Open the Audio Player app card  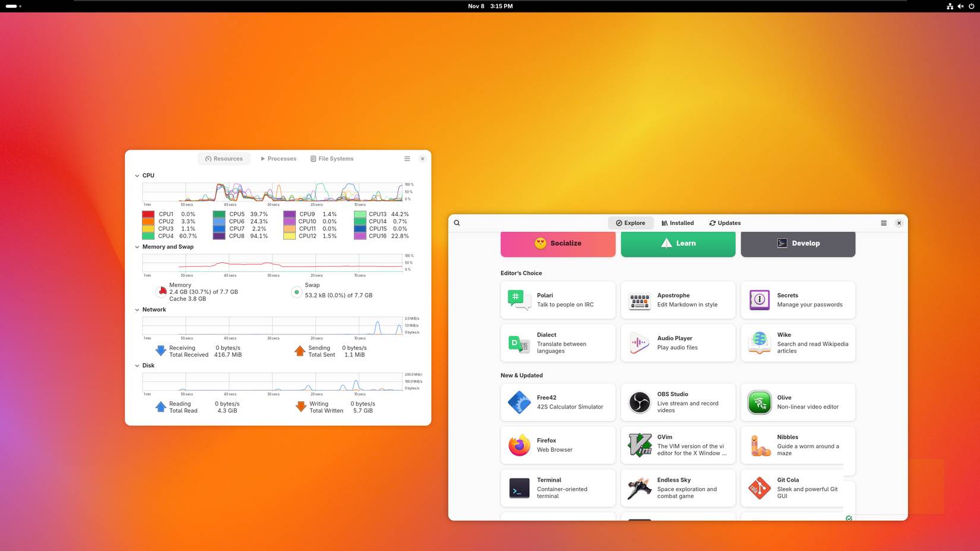click(678, 343)
